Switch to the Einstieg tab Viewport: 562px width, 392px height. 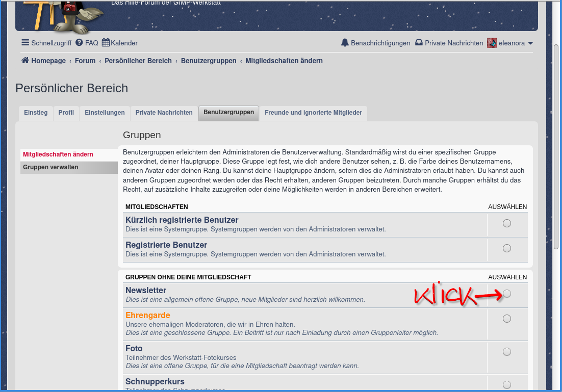(36, 113)
